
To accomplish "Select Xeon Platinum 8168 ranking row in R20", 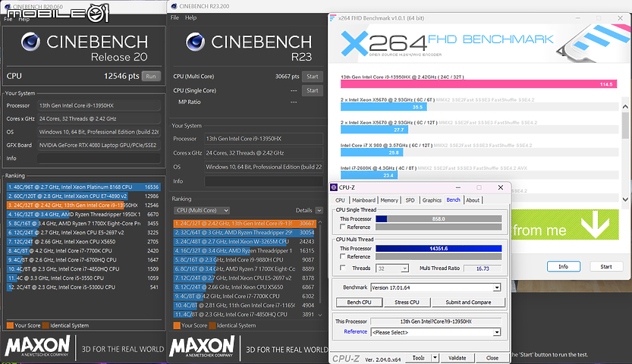I will point(83,187).
